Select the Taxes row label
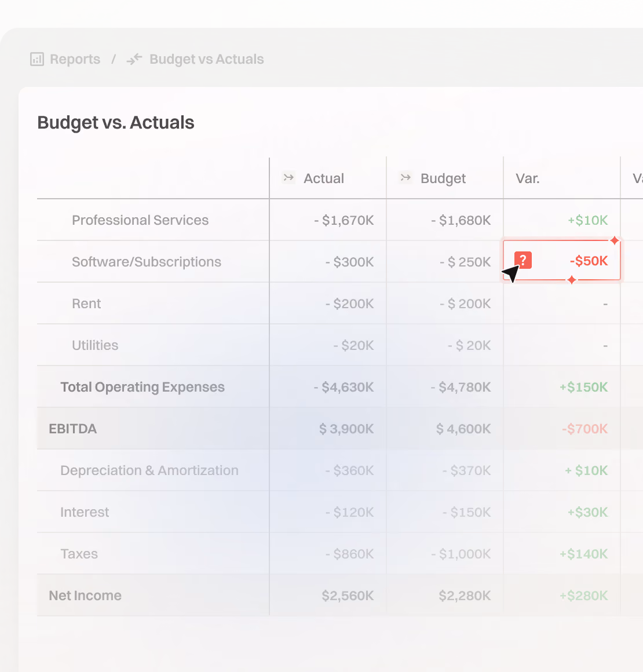This screenshot has height=672, width=643. coord(79,554)
